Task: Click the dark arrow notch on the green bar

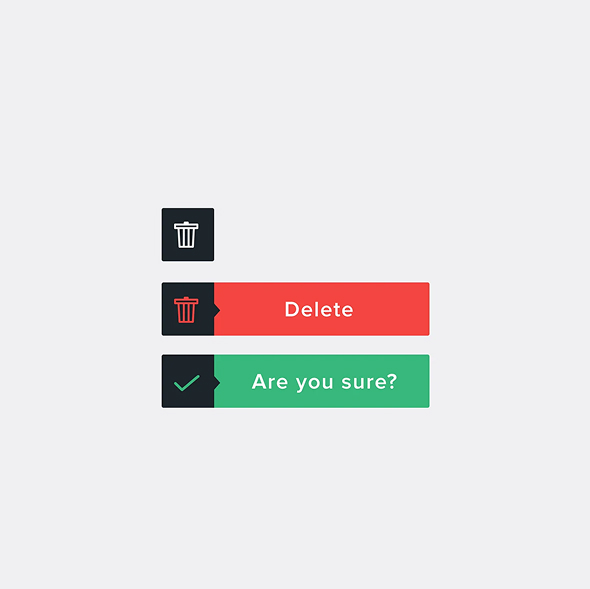Action: tap(217, 383)
